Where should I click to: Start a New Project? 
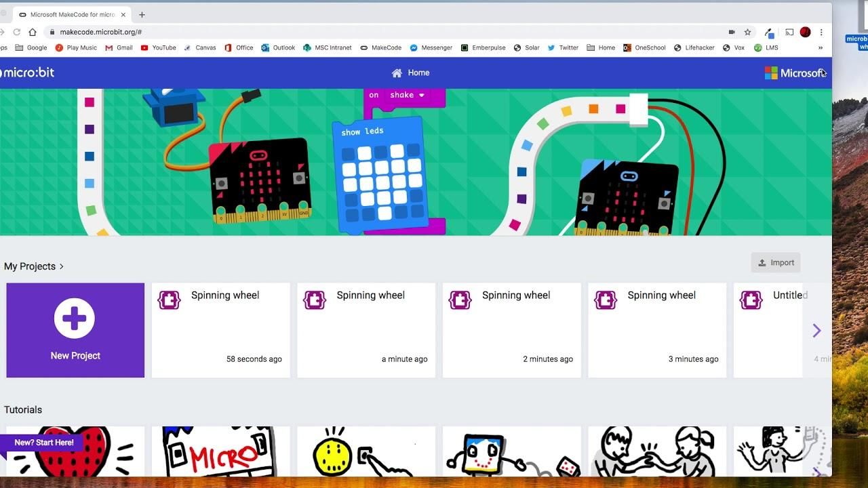point(75,330)
